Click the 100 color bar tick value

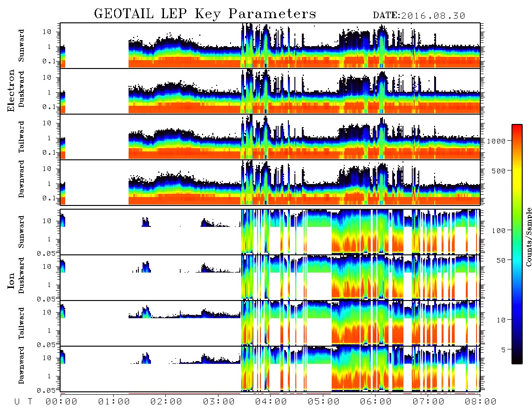[x=498, y=231]
